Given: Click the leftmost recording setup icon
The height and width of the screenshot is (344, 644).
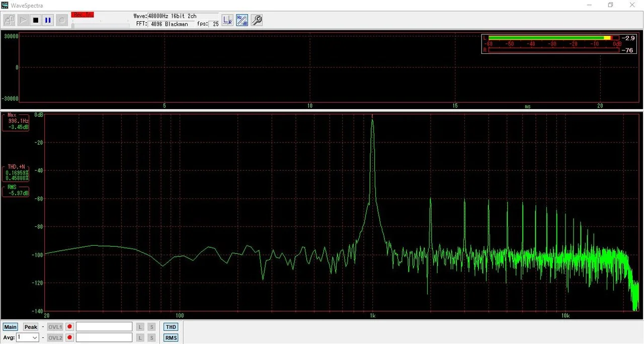Looking at the screenshot, I should 9,20.
